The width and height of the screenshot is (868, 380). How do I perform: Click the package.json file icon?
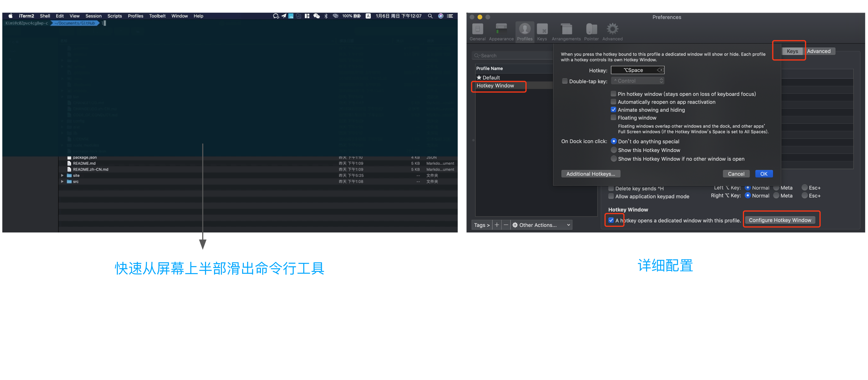(x=69, y=158)
